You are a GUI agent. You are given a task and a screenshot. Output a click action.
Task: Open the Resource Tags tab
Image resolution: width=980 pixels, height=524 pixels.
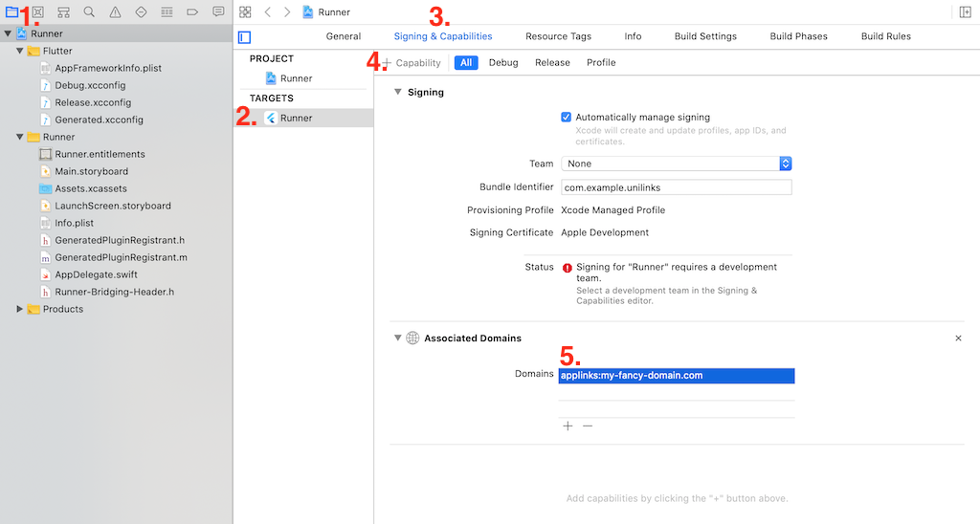tap(558, 36)
